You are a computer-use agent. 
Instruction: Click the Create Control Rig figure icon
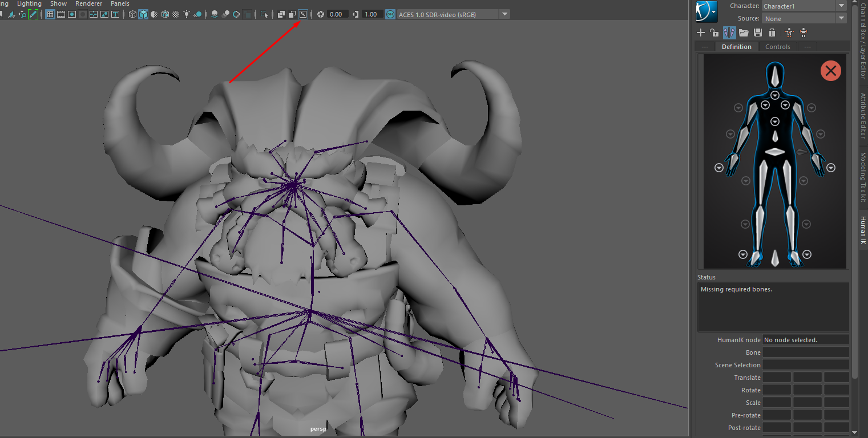pos(790,33)
